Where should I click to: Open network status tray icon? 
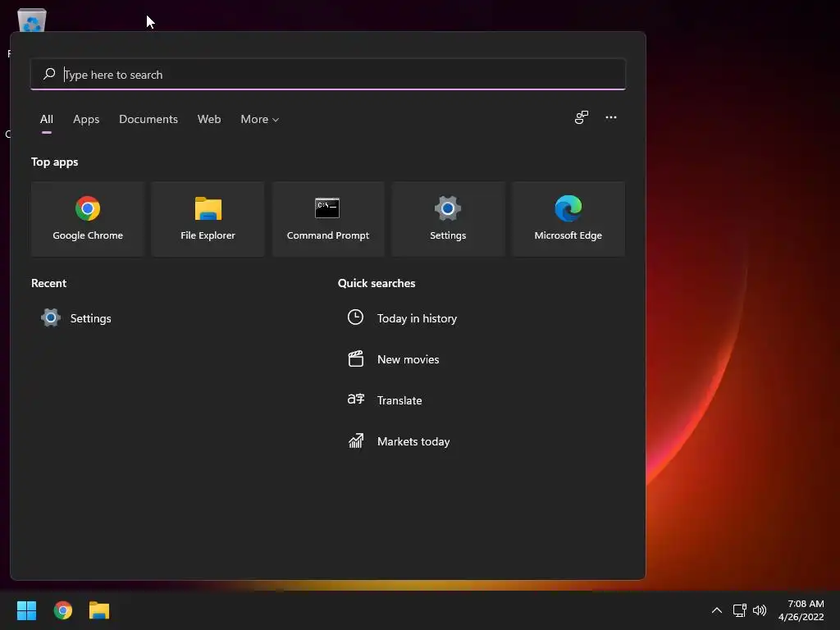(x=740, y=610)
